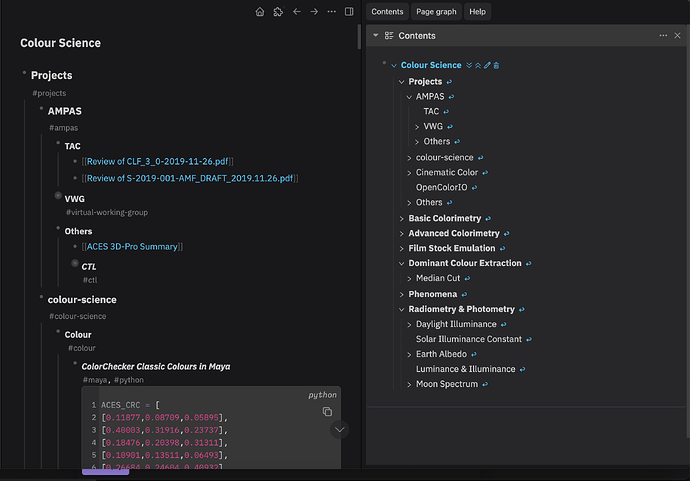The width and height of the screenshot is (690, 481).
Task: Click the code block horizontal scrollbar
Action: [x=106, y=472]
